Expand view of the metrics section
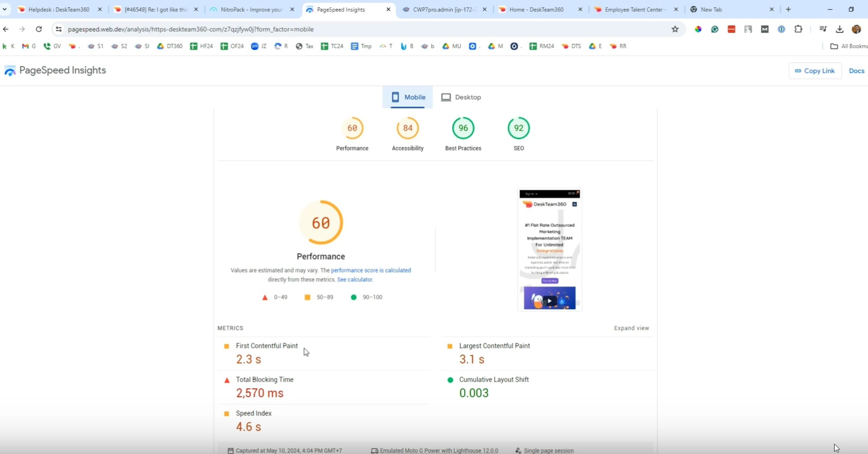The width and height of the screenshot is (868, 454). (x=631, y=328)
